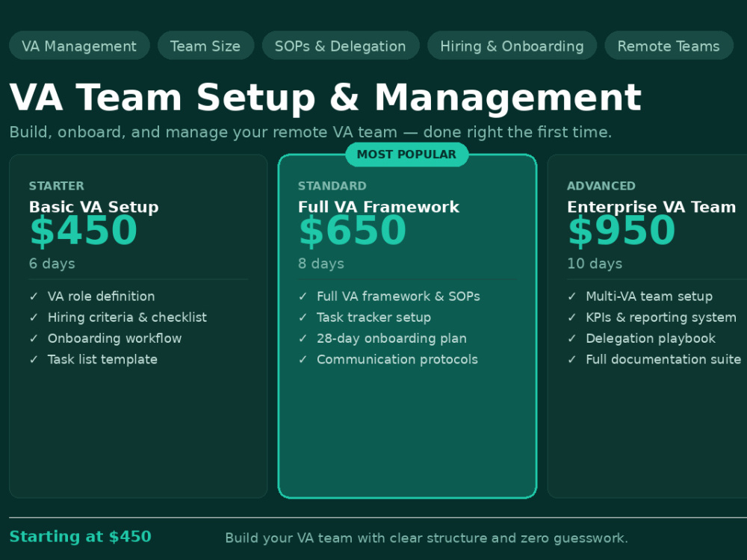
Task: Click the 'Build, onboard, and manage' subtitle
Action: point(311,132)
